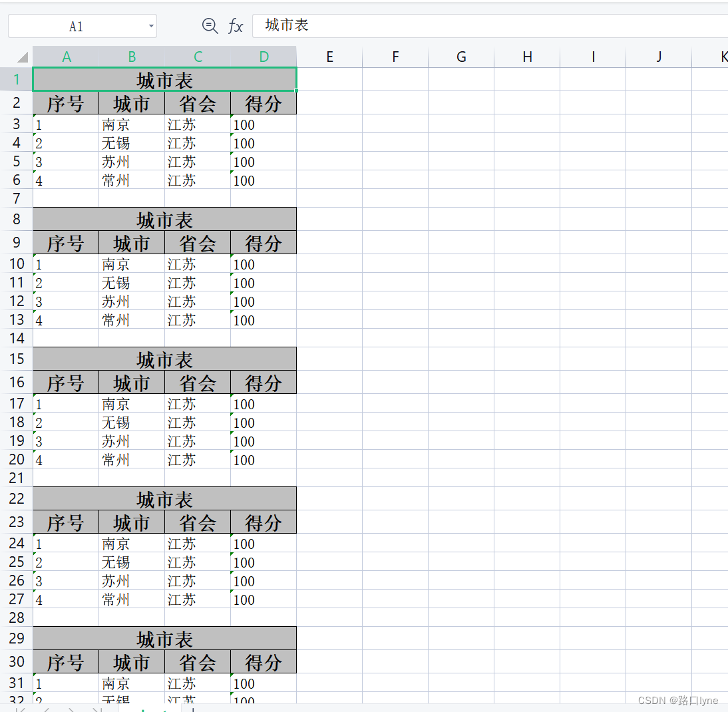Select column I header
728x712 pixels.
594,57
